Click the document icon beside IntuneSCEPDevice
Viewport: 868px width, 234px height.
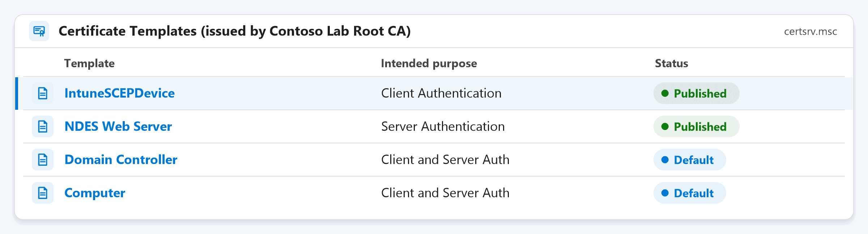point(43,93)
